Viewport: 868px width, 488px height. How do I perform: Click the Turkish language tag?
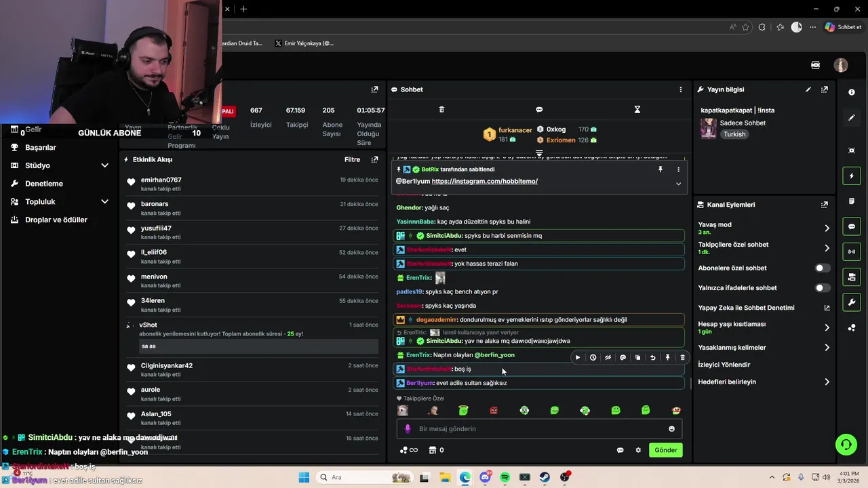coord(734,134)
